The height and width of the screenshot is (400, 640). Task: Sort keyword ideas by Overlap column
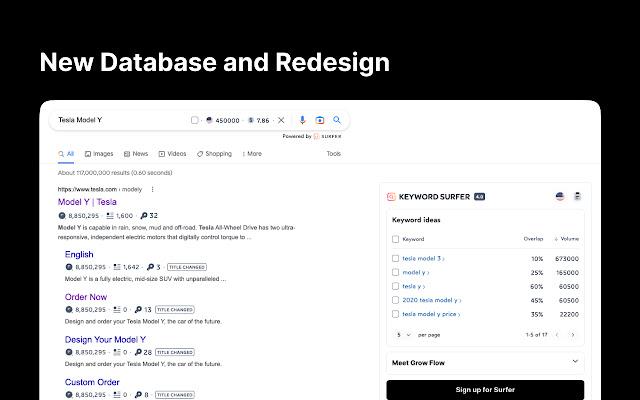tap(533, 239)
